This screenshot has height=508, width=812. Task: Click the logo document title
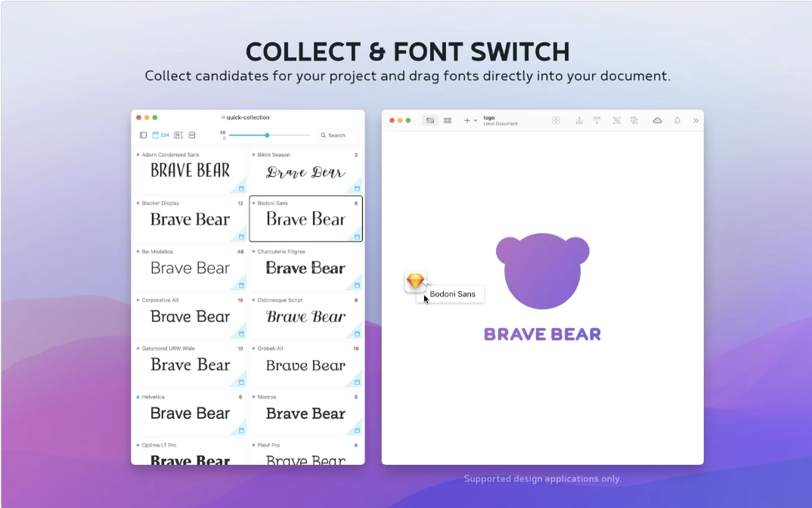(x=489, y=118)
